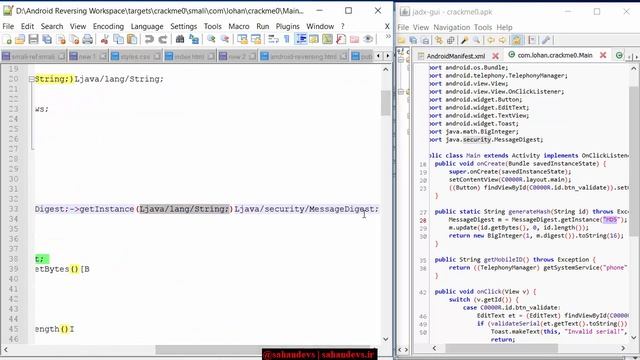Click the save all icon in jadx-gui
This screenshot has width=640, height=360.
click(x=413, y=40)
